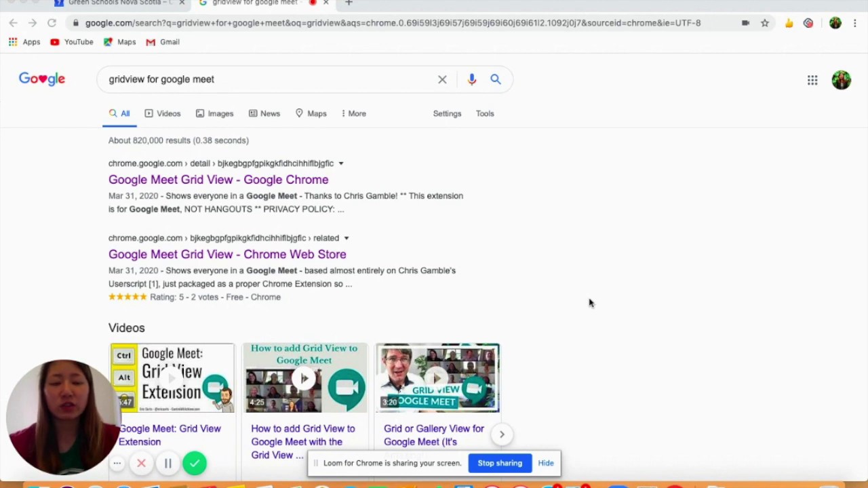Reload the page
The width and height of the screenshot is (868, 488).
(x=52, y=23)
